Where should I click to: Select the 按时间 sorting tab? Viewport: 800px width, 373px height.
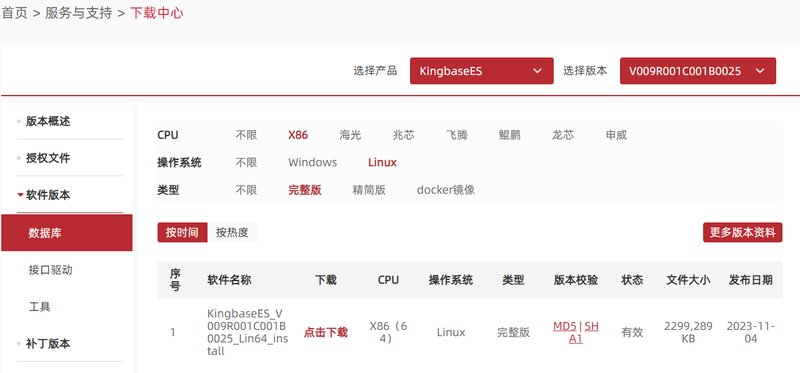tap(182, 233)
